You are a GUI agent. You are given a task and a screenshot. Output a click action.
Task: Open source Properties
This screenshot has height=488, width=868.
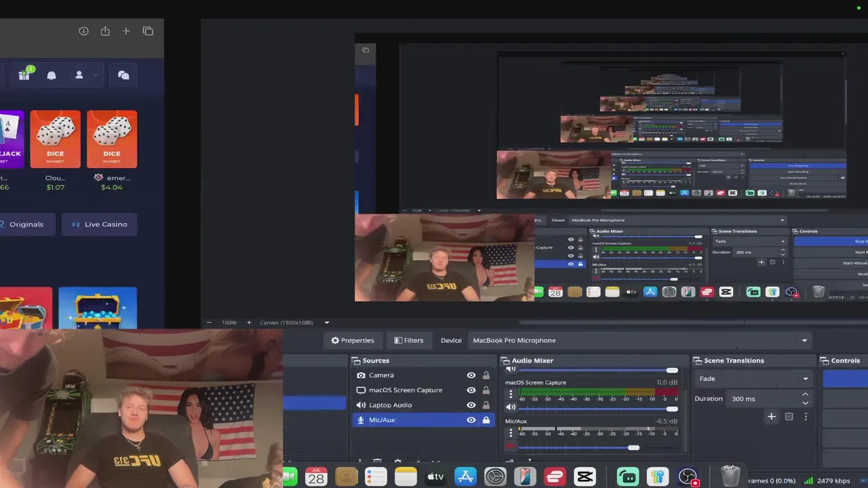click(353, 340)
